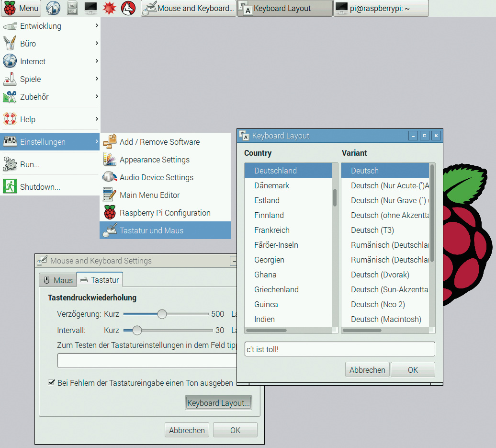The image size is (496, 448).
Task: Switch to Mouse and Keyboard taskbar button
Action: coord(189,8)
